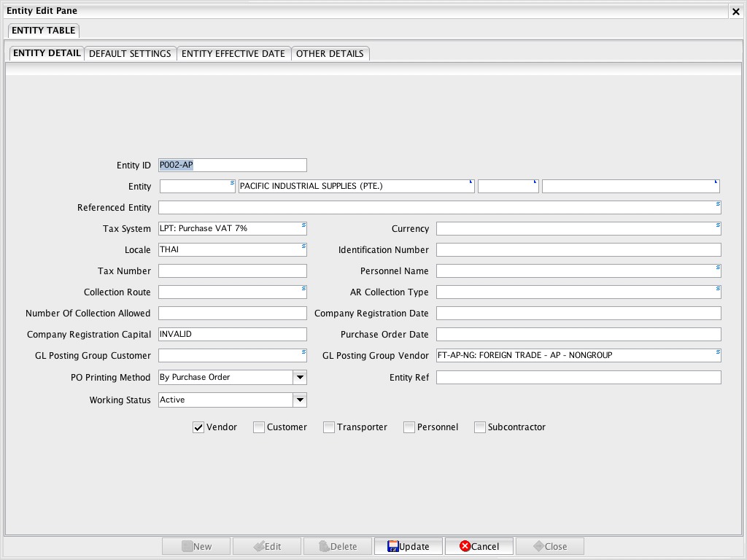Click the Entity Ref input field
This screenshot has height=560, width=747.
tap(578, 378)
